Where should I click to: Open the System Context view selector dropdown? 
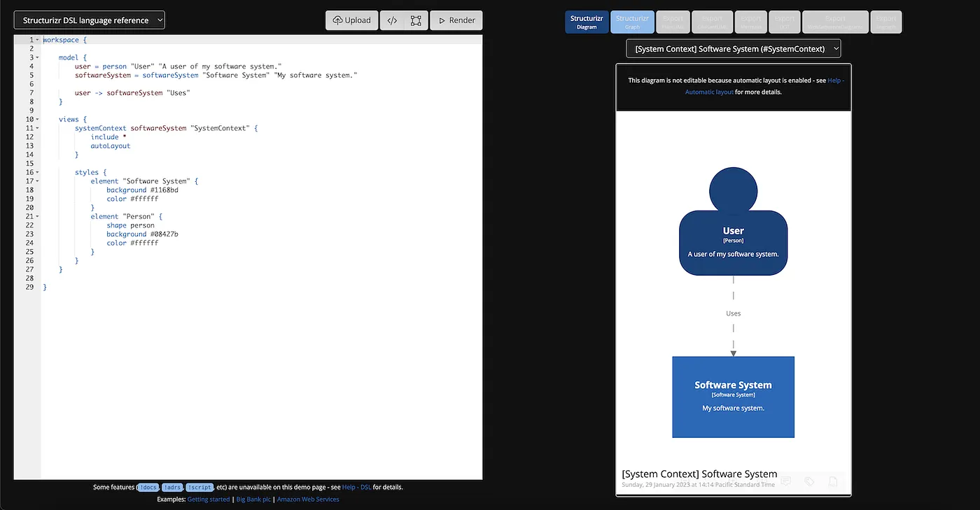tap(734, 49)
